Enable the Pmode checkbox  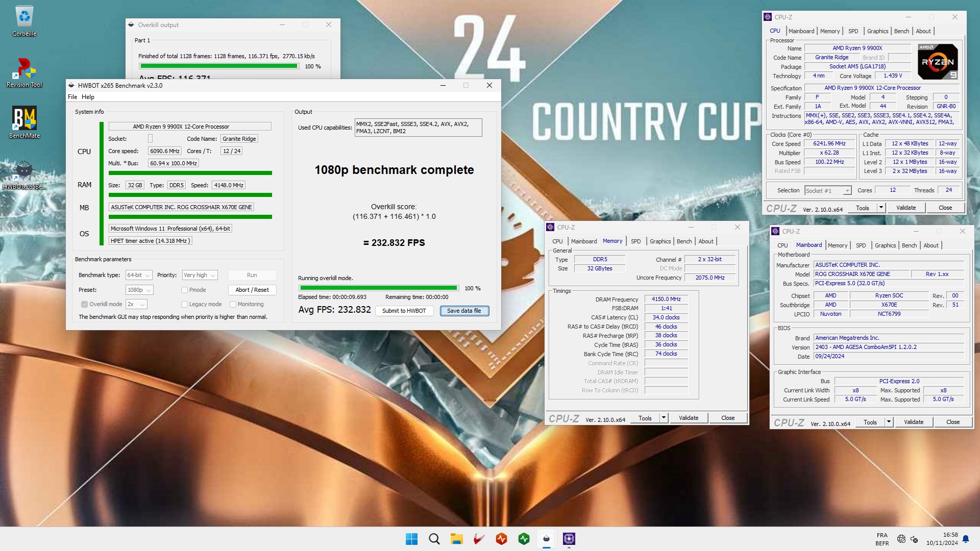coord(184,290)
